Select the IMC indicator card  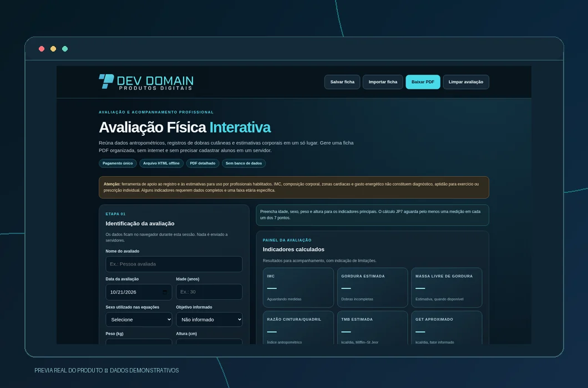tap(298, 288)
